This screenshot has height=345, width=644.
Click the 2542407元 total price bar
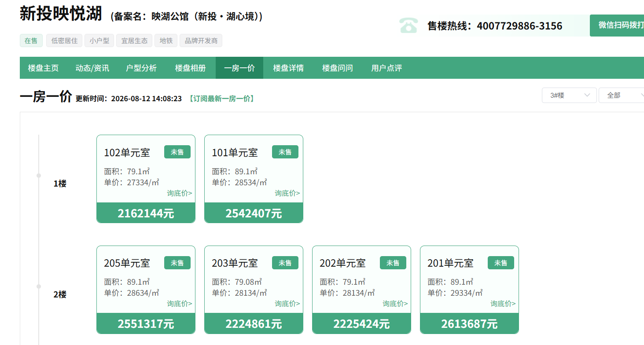click(254, 213)
